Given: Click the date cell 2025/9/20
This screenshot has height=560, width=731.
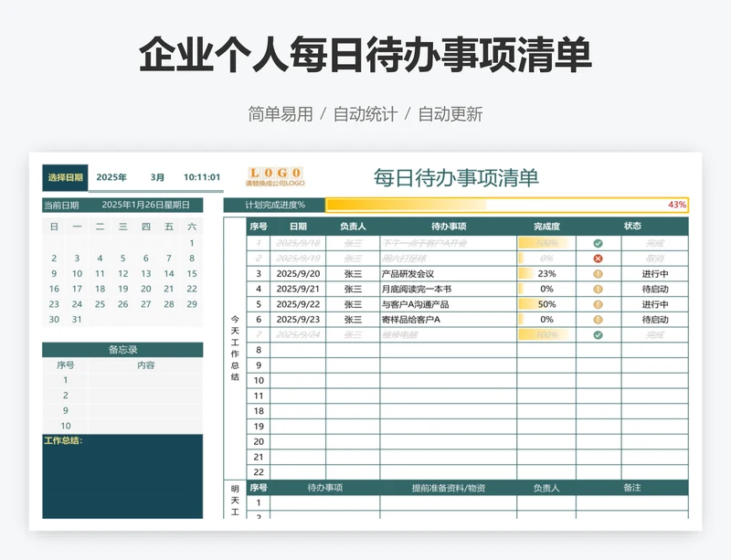Looking at the screenshot, I should point(298,274).
